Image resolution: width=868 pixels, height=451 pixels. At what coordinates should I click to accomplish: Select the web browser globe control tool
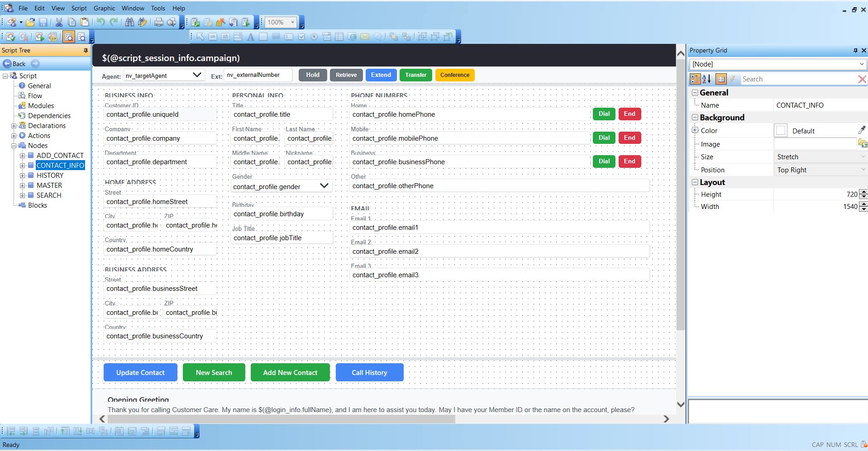(x=352, y=37)
